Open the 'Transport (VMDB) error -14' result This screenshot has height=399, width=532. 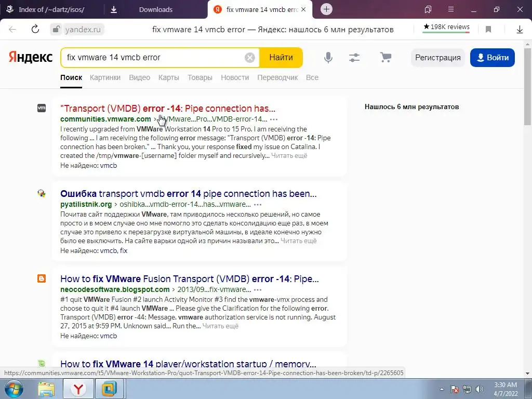[168, 109]
